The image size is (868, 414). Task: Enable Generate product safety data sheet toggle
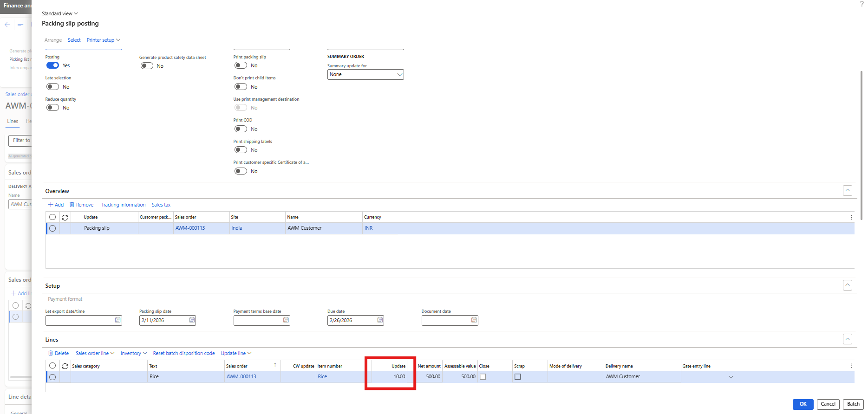pos(147,66)
